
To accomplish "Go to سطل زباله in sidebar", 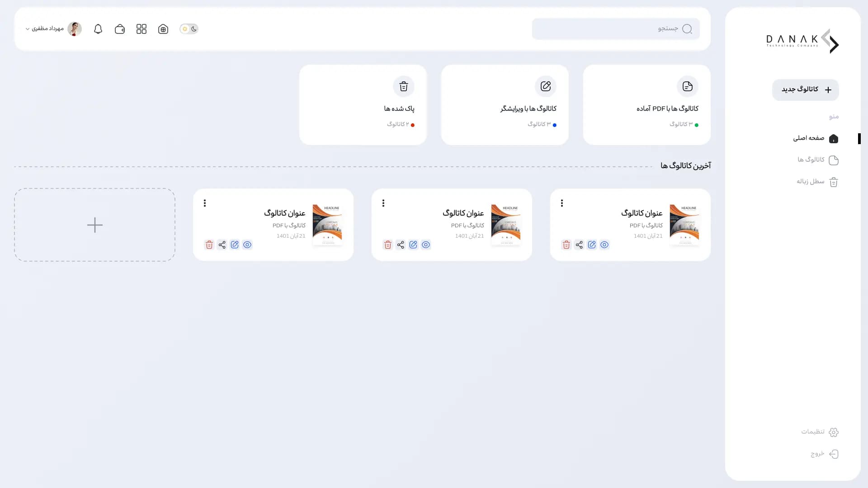I will [817, 182].
